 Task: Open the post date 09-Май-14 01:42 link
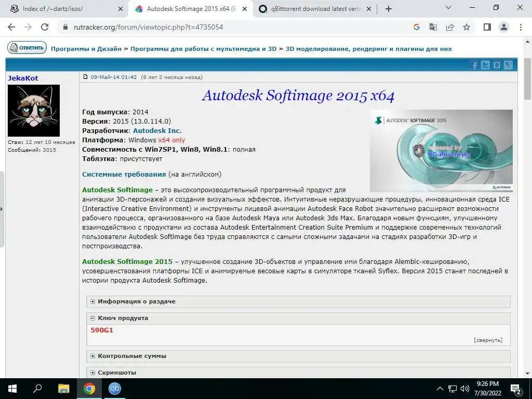pyautogui.click(x=114, y=77)
